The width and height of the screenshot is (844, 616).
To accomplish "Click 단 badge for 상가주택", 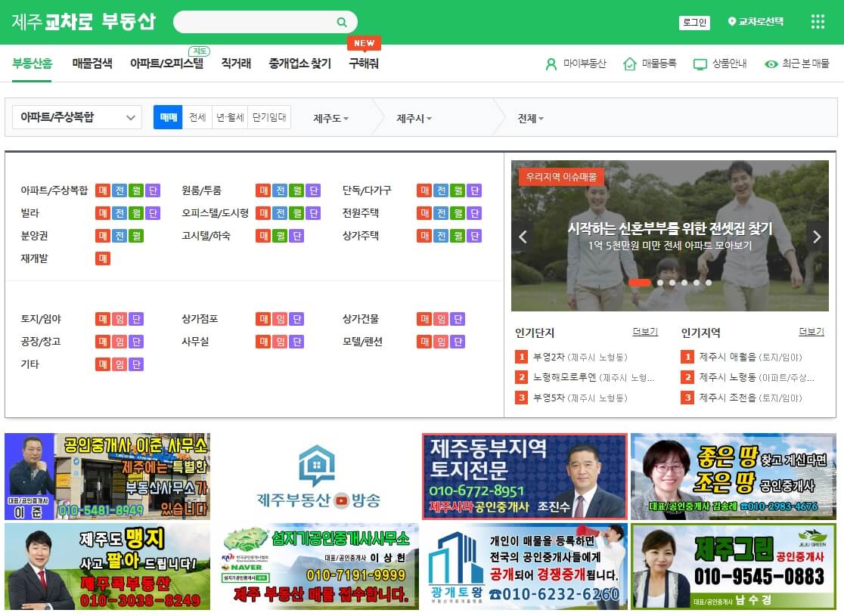I will [474, 236].
